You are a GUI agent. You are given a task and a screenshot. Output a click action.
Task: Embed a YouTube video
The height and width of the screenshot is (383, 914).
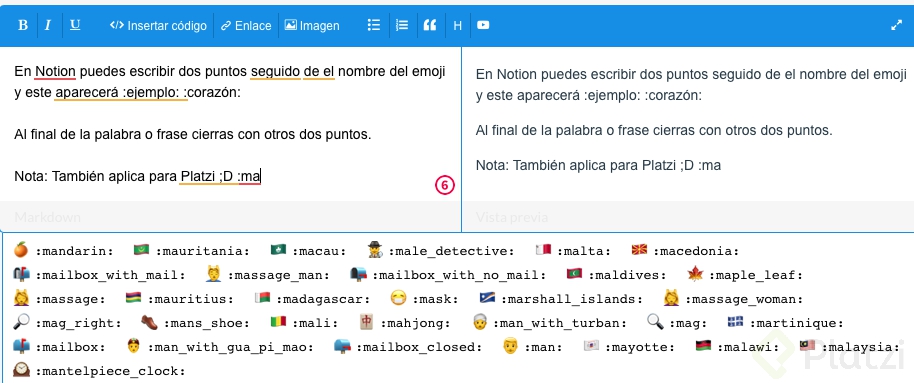pyautogui.click(x=483, y=25)
